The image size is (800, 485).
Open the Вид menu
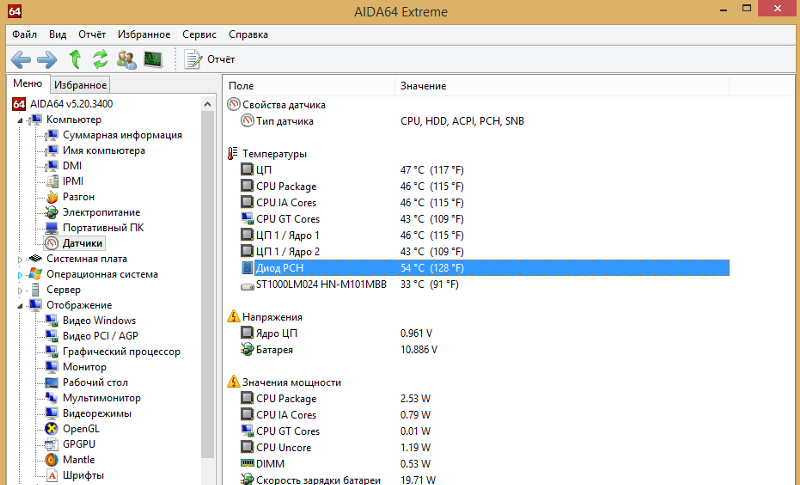coord(58,35)
